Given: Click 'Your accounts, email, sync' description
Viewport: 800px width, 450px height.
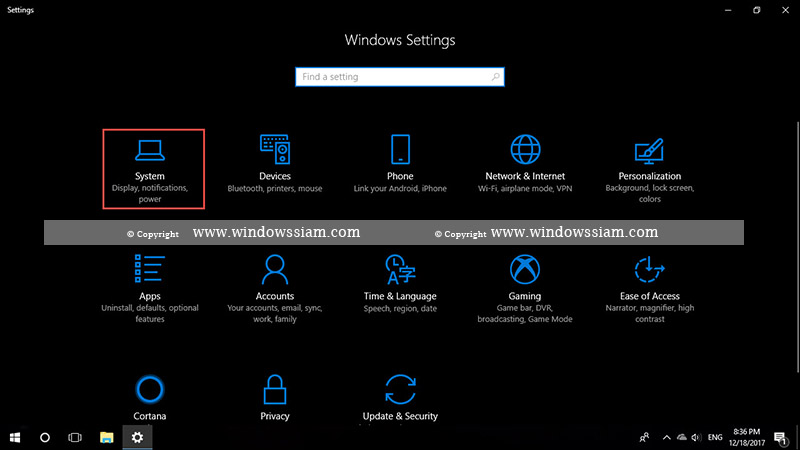Looking at the screenshot, I should [274, 313].
